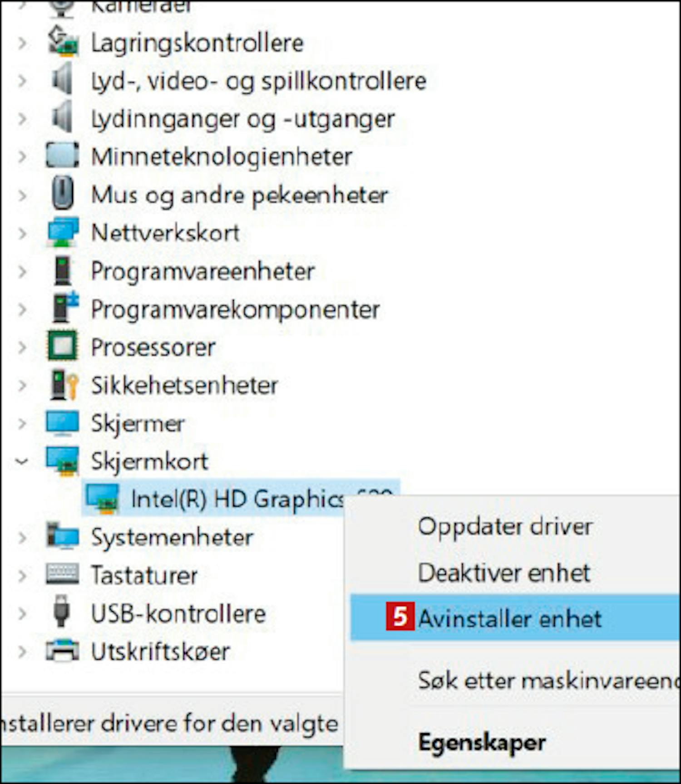Select Deaktiver enhet in context menu

[x=504, y=573]
